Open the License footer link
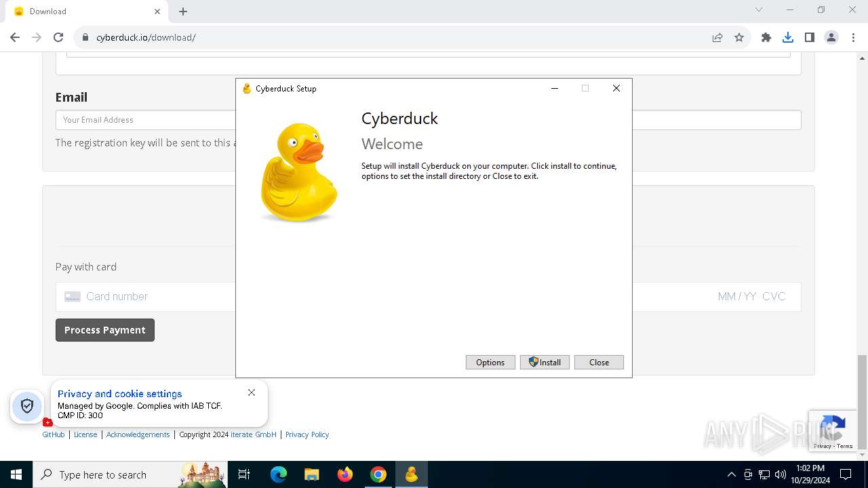The width and height of the screenshot is (868, 488). 85,434
